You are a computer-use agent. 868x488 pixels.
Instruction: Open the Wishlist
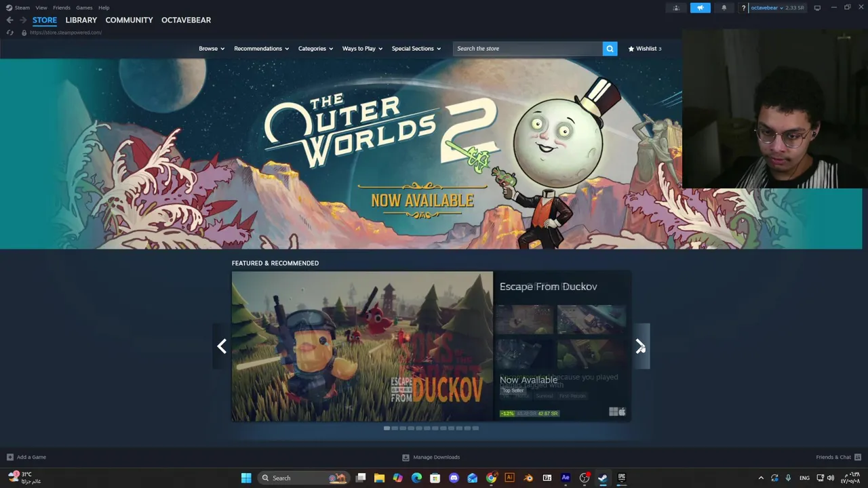pos(644,49)
